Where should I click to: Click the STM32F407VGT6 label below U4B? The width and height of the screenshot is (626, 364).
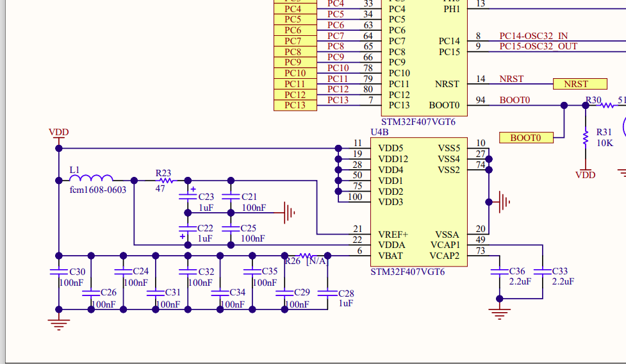point(408,272)
